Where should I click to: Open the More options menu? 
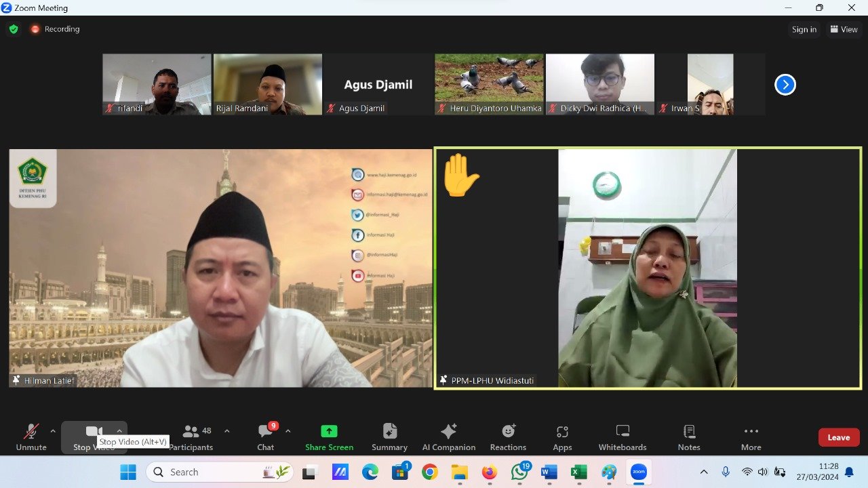click(751, 437)
